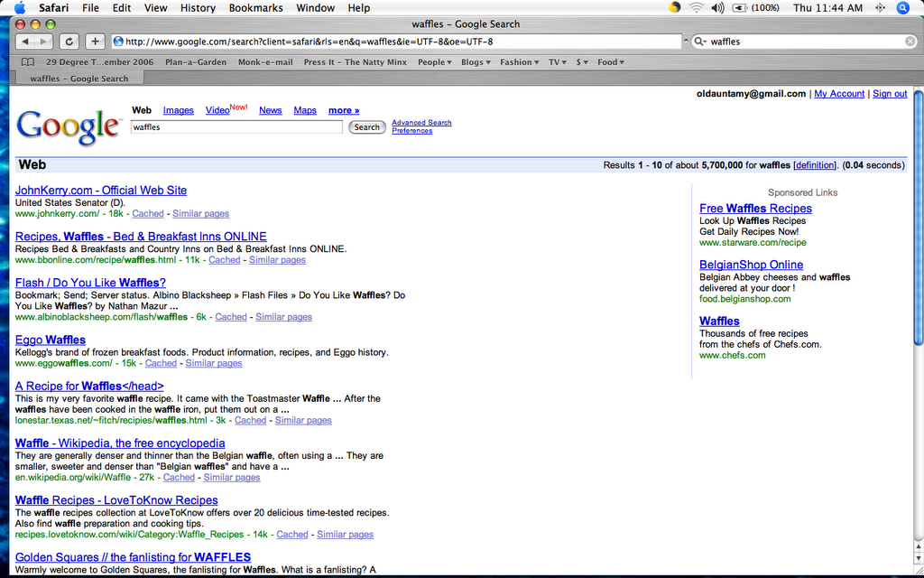This screenshot has height=578, width=924.
Task: Click the Bluetooth icon in menu bar
Action: [x=880, y=7]
